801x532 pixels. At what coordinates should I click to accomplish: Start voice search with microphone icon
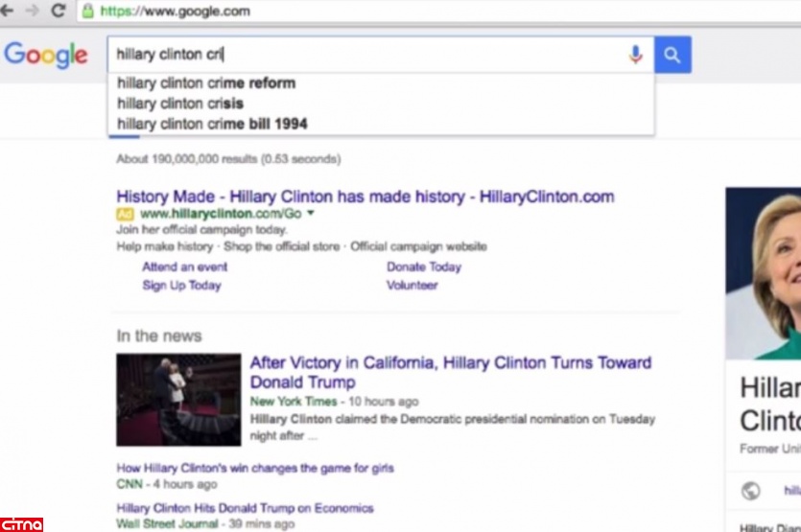tap(635, 55)
